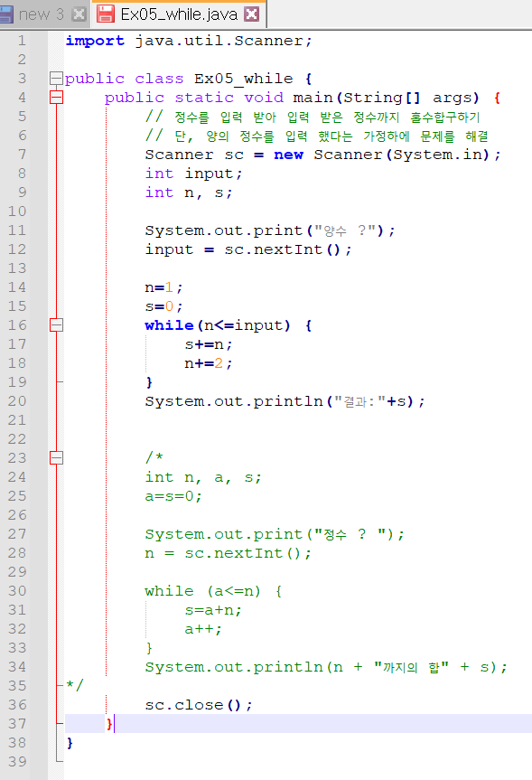Close the new 3 tab

(79, 14)
